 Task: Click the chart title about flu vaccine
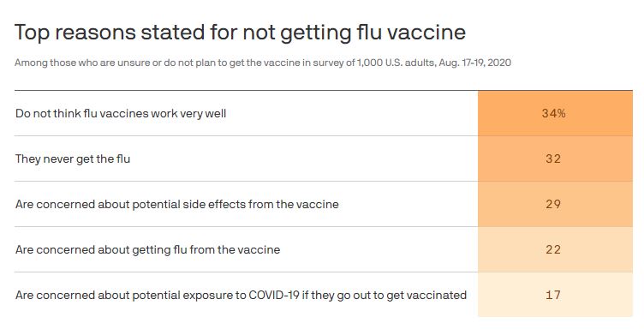pyautogui.click(x=241, y=33)
